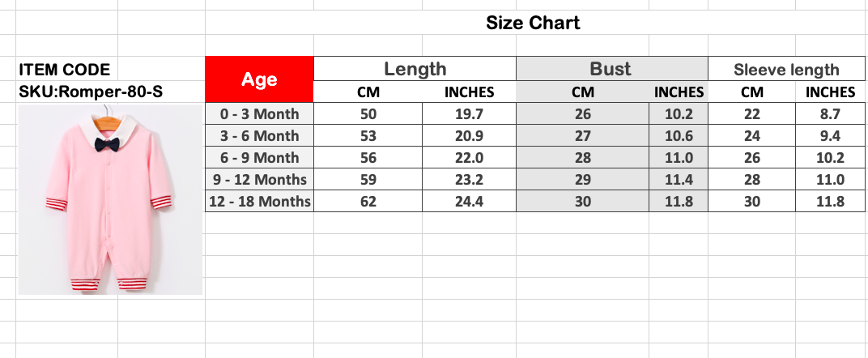The image size is (868, 358).
Task: Click bust value 27 cell
Action: pyautogui.click(x=583, y=136)
